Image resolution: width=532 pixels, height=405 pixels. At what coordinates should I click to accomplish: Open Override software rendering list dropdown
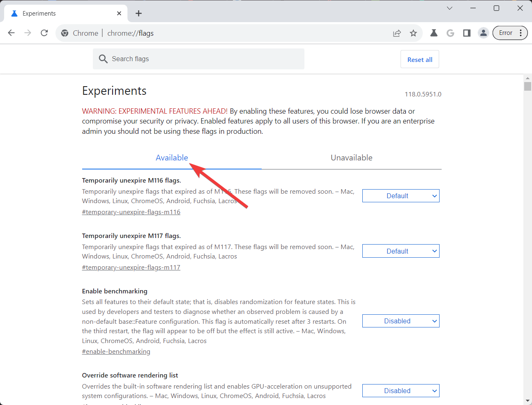tap(401, 391)
